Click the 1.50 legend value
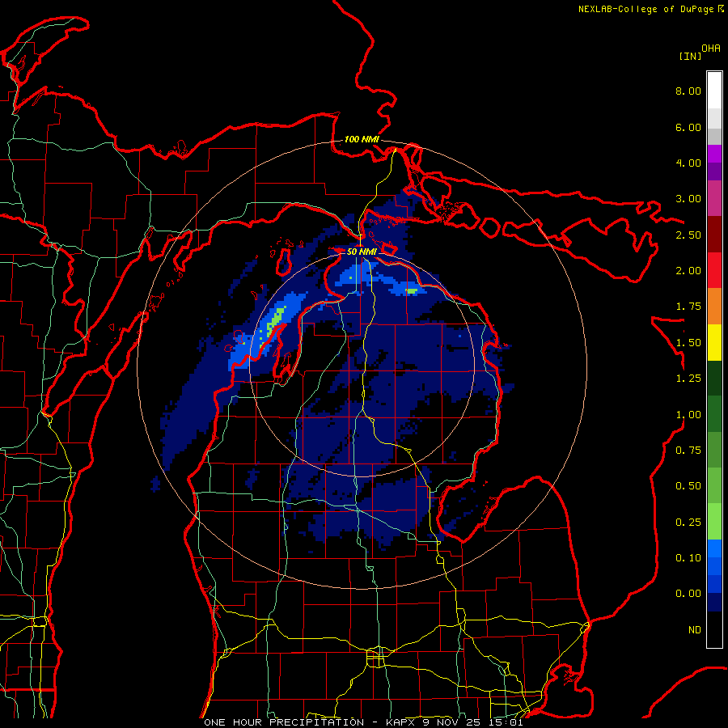This screenshot has height=728, width=728. (688, 343)
